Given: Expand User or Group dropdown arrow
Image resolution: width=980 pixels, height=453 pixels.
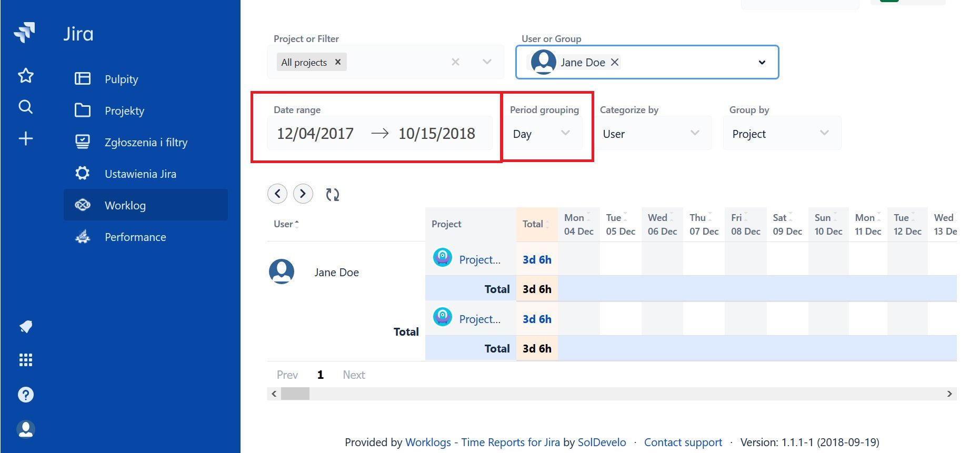Looking at the screenshot, I should [x=762, y=63].
